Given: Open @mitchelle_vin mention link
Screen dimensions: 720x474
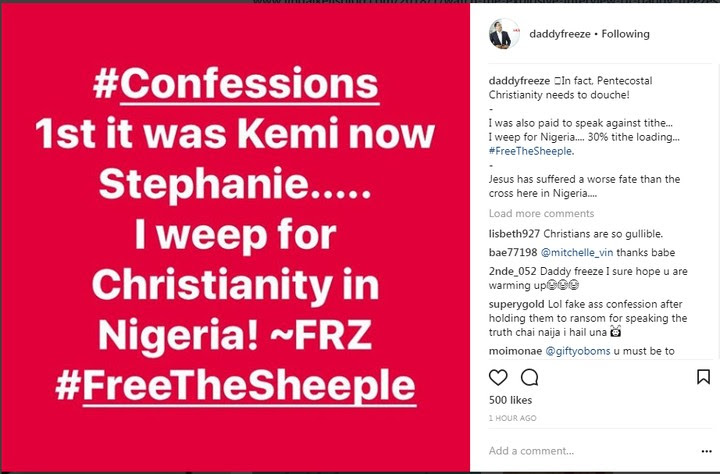Looking at the screenshot, I should (x=577, y=253).
